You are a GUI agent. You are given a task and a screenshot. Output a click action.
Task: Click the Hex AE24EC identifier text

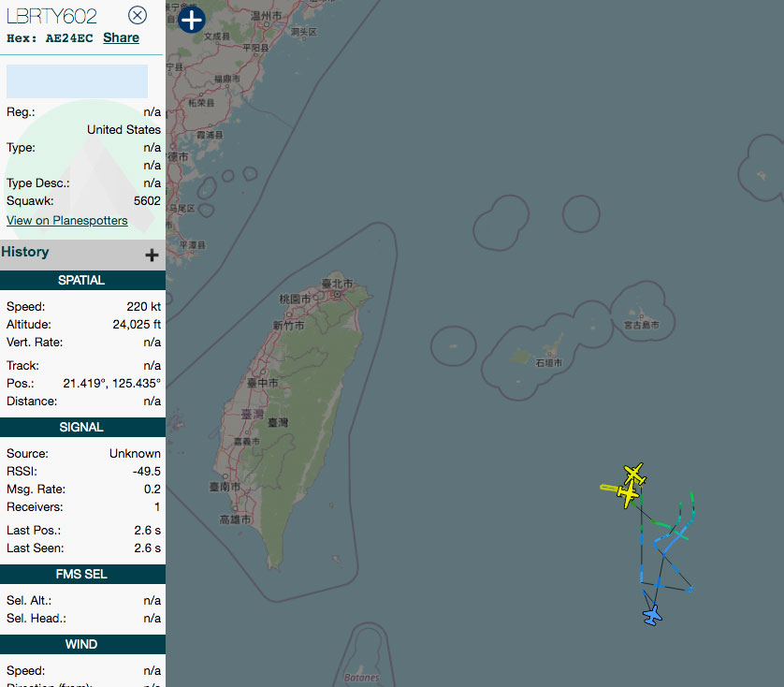click(x=50, y=38)
